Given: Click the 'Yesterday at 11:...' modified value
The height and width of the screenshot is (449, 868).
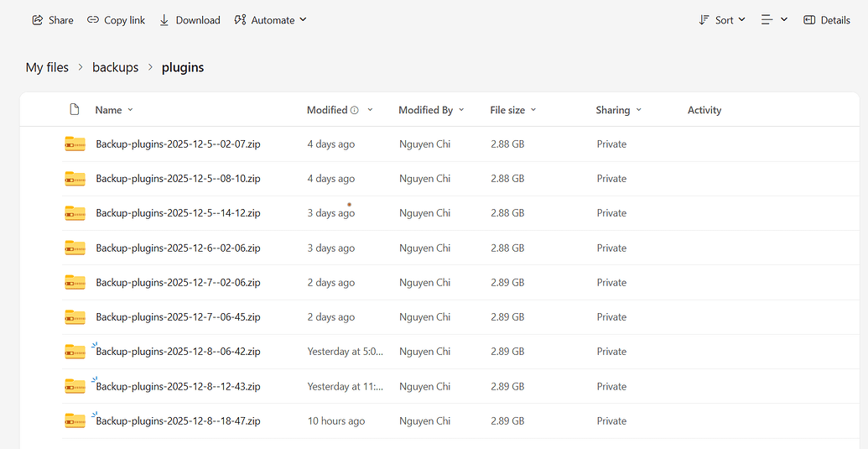Looking at the screenshot, I should pyautogui.click(x=346, y=386).
